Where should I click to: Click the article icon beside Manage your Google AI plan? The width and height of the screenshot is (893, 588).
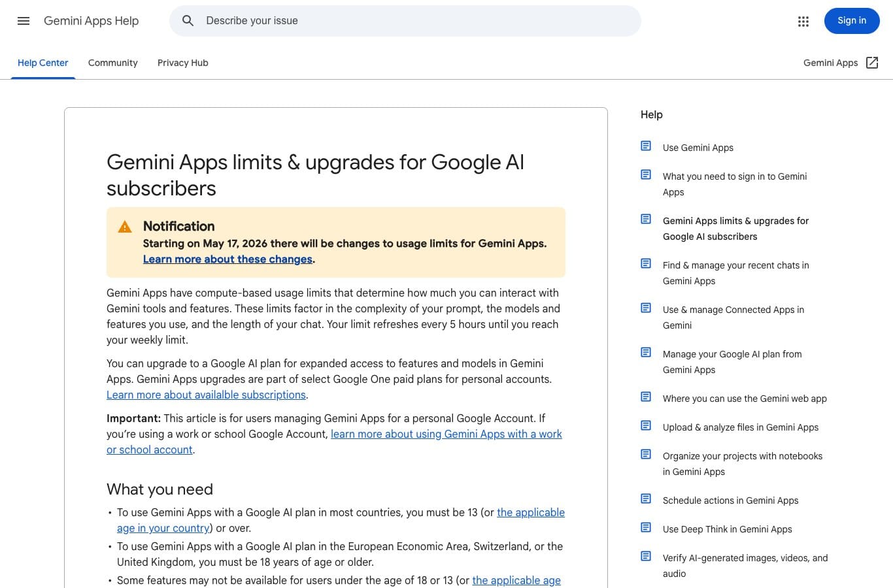coord(646,353)
